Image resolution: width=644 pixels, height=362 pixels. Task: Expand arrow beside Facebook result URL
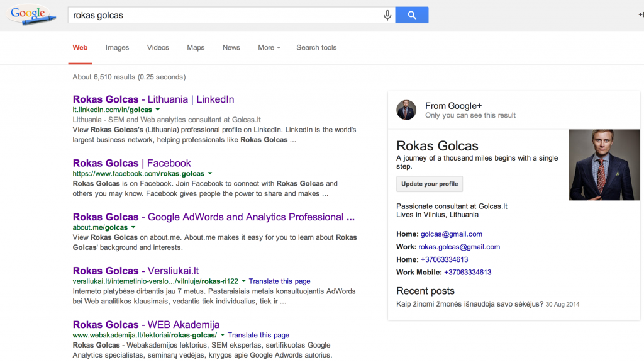[210, 173]
